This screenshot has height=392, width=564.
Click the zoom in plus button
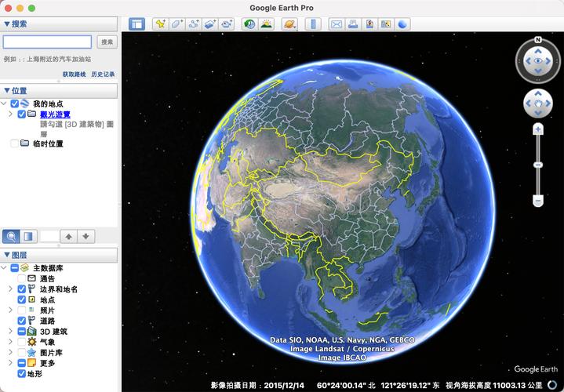pyautogui.click(x=538, y=129)
